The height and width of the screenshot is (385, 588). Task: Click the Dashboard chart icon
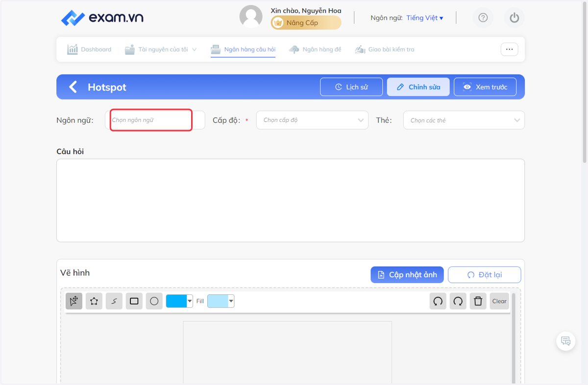(x=73, y=49)
